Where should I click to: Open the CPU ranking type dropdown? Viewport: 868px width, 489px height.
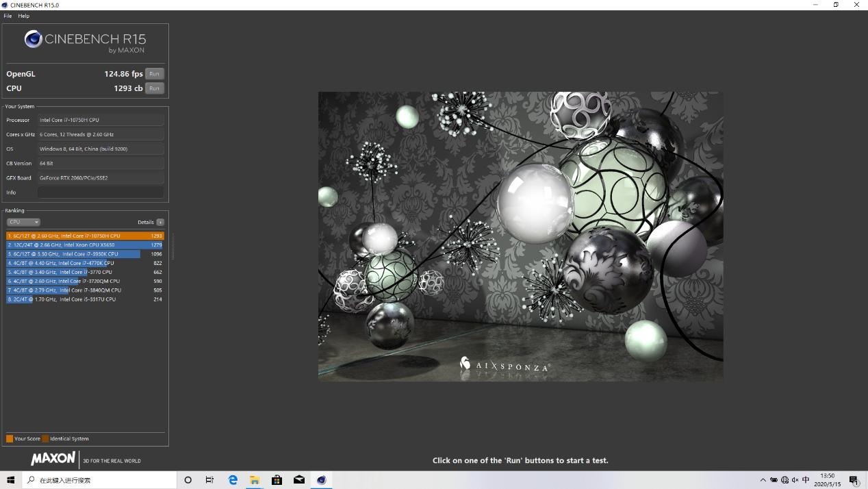pos(23,222)
